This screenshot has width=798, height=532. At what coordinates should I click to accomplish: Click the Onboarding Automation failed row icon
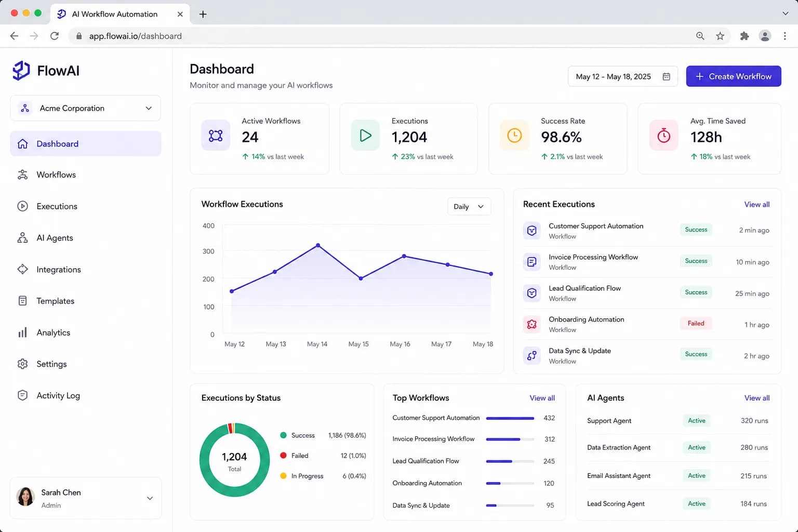[532, 324]
